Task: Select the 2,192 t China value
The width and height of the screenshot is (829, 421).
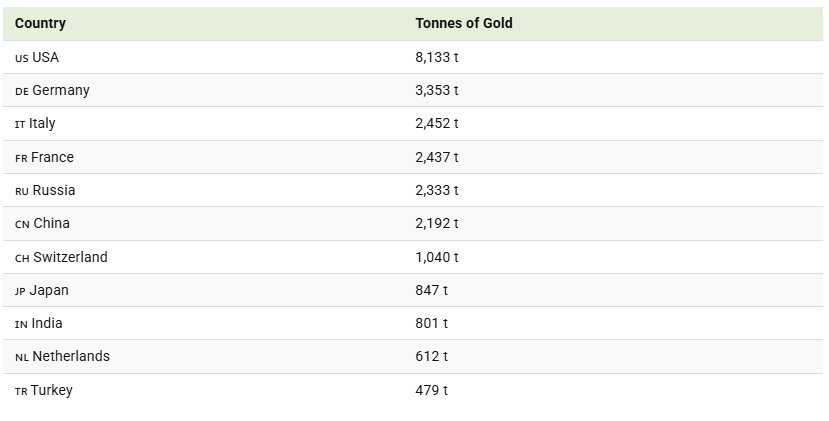Action: (x=437, y=224)
